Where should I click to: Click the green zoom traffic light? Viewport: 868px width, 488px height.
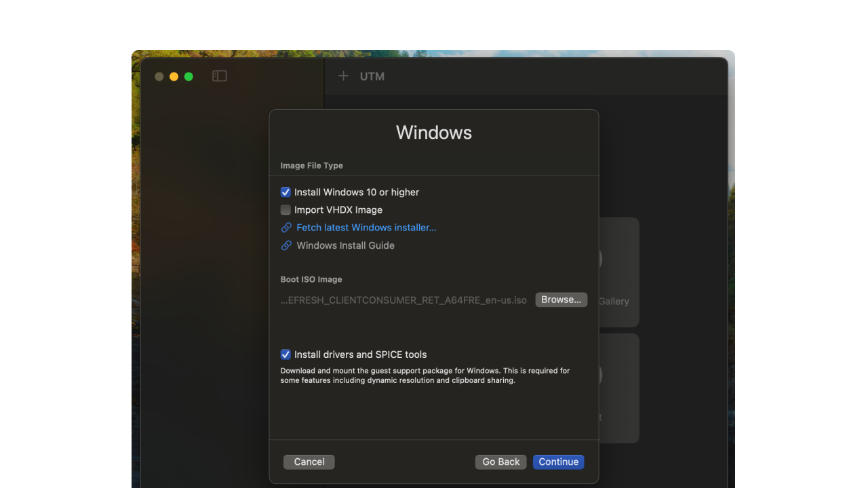pyautogui.click(x=189, y=76)
